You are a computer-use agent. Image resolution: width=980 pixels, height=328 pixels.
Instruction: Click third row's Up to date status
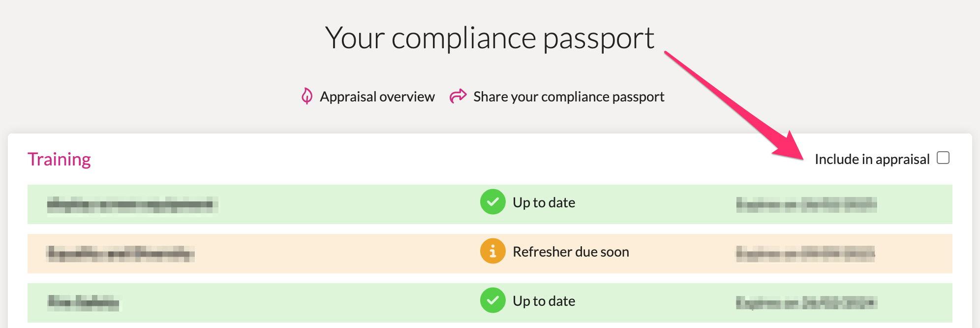(544, 301)
